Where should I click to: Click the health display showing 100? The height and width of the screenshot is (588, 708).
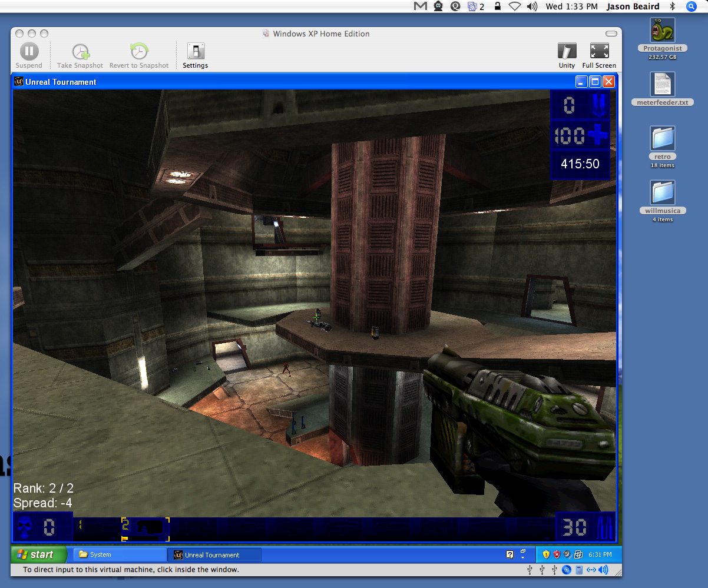tap(580, 136)
